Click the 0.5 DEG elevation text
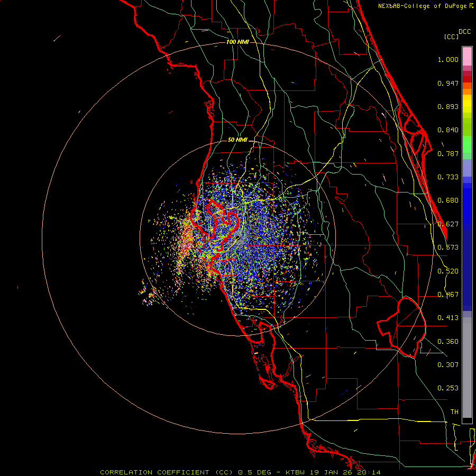Screen dimensions: 476x476 (x=254, y=472)
